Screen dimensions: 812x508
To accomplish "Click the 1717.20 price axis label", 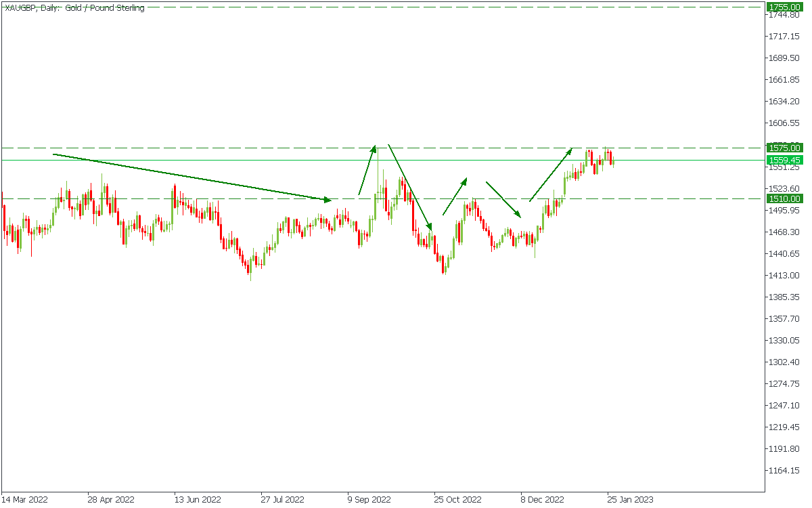I will click(x=784, y=37).
